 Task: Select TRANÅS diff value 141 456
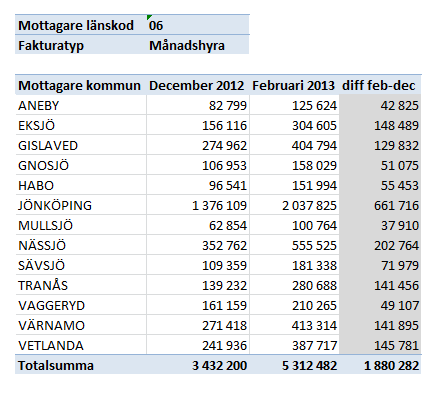[396, 286]
